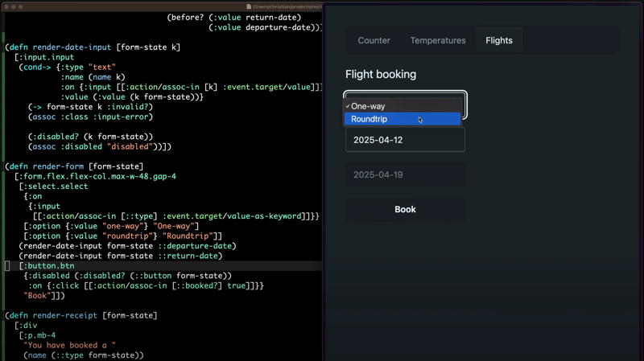Click the '(cond-> {:type "text"' line
The width and height of the screenshot is (644, 361).
(x=68, y=68)
